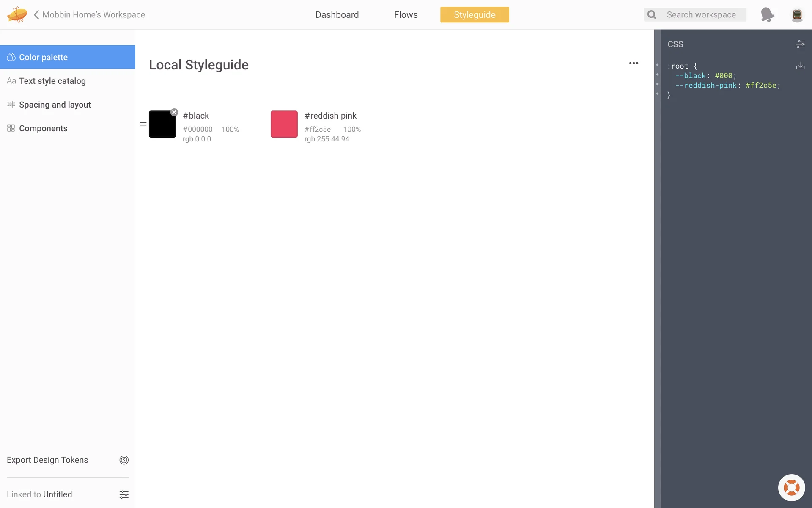812x508 pixels.
Task: Click the Export Design Tokens circle icon
Action: pos(124,460)
